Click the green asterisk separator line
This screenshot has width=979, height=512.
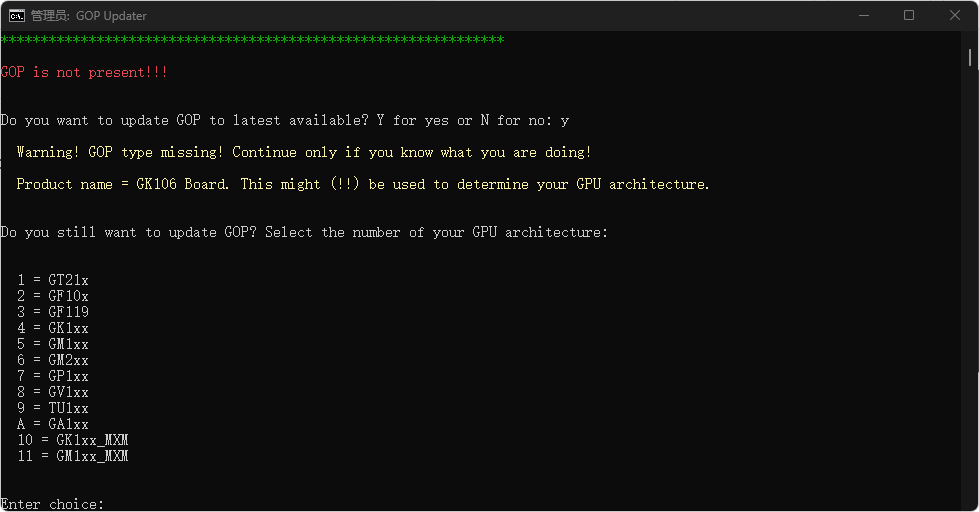pyautogui.click(x=252, y=40)
